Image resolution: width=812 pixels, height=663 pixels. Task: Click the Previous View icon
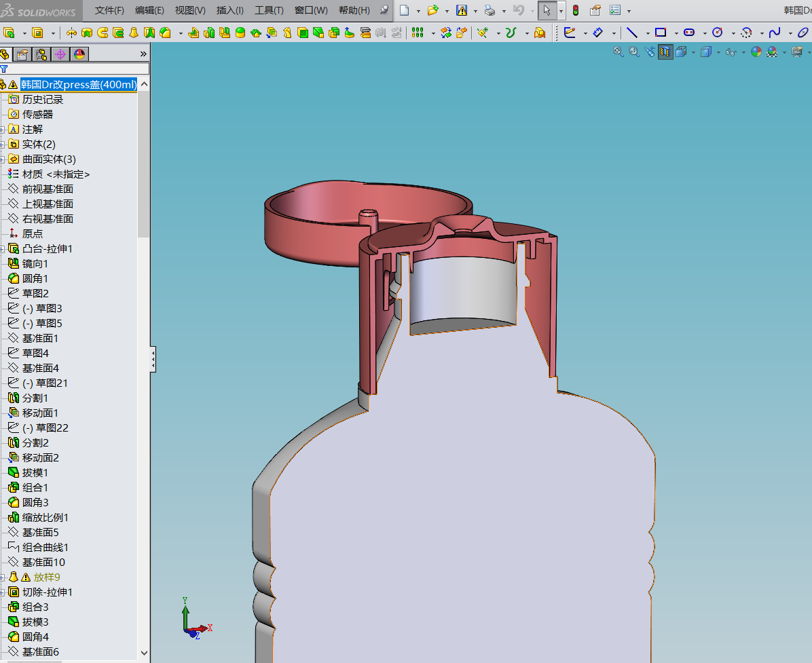click(x=649, y=52)
